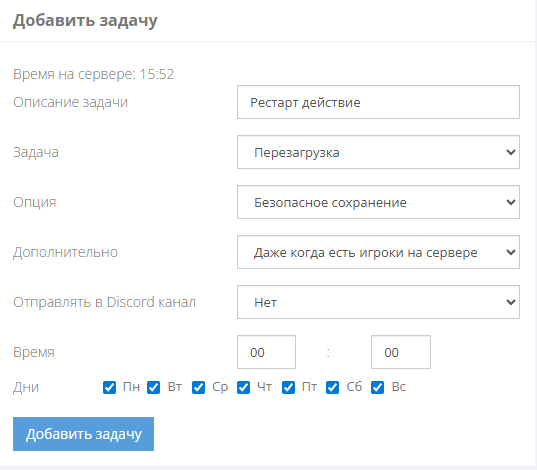
Task: Click the Описание задачи text field
Action: [378, 102]
